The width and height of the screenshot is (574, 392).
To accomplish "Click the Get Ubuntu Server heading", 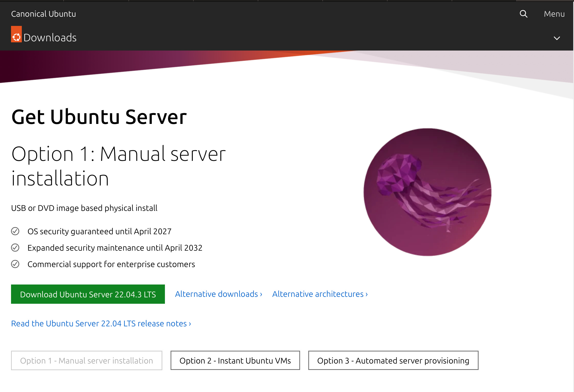I will (99, 117).
